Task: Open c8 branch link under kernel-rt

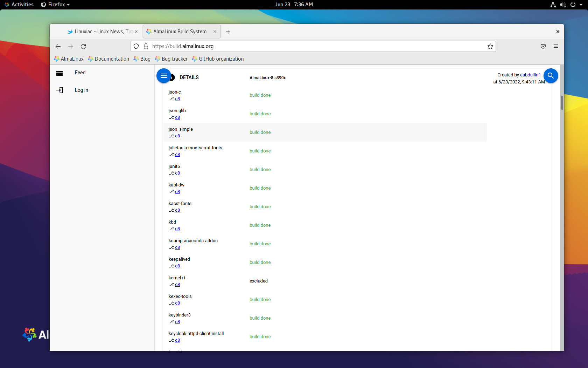Action: 177,285
